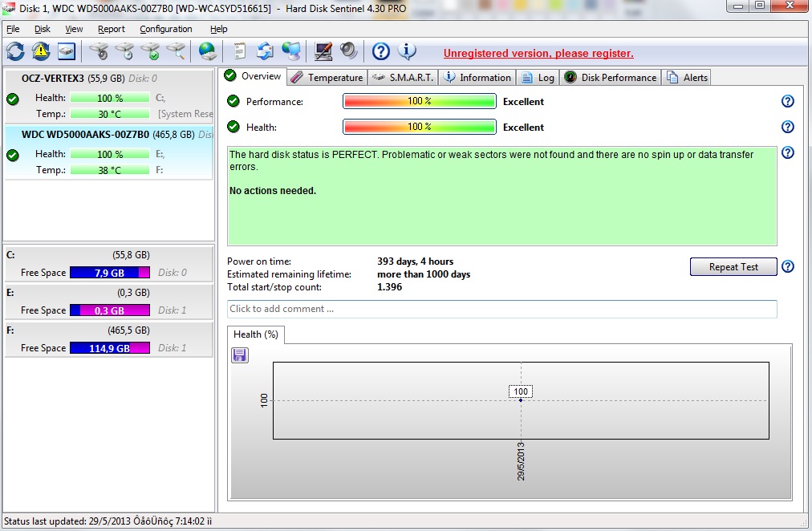Click the 'No actions needed.' text
812x531 pixels.
click(x=272, y=191)
